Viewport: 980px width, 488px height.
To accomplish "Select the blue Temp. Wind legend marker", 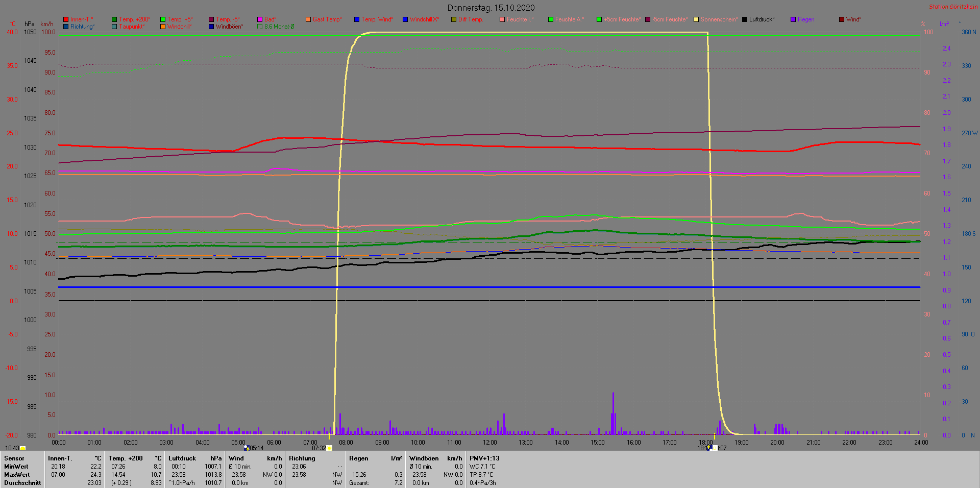I will pyautogui.click(x=357, y=19).
